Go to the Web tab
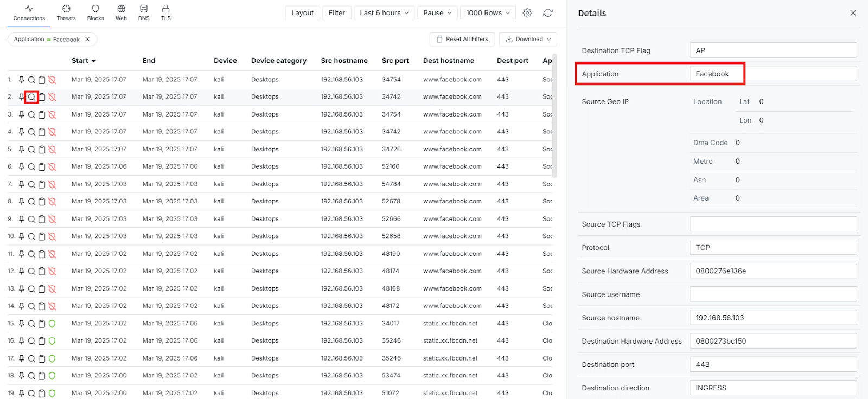The image size is (868, 399). pyautogui.click(x=121, y=13)
